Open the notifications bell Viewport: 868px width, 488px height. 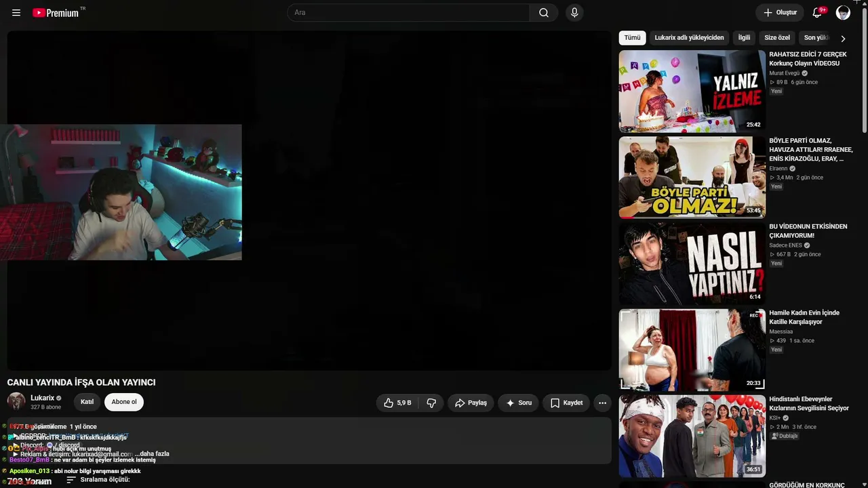point(817,13)
